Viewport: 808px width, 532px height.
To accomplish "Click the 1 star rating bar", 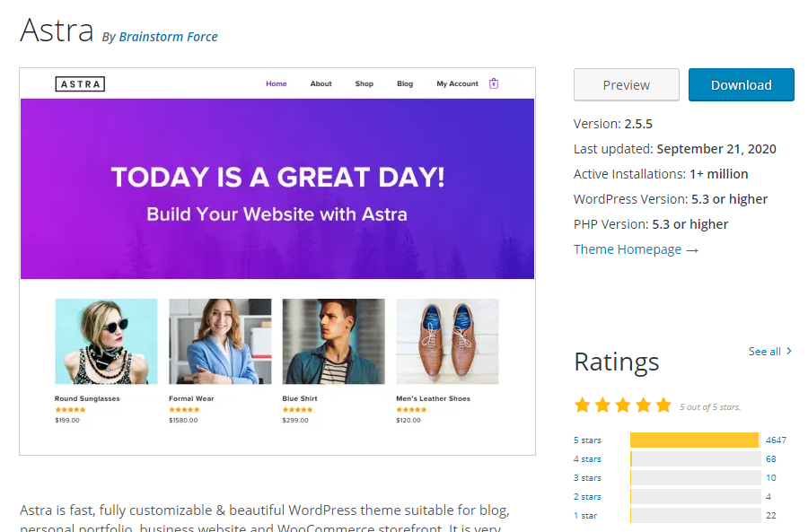I will 695,516.
